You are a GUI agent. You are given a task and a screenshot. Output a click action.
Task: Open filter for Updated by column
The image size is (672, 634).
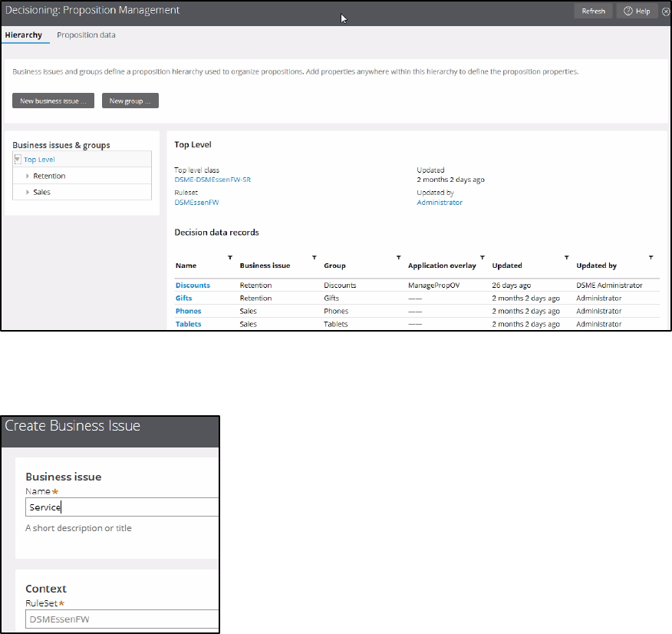click(x=651, y=258)
